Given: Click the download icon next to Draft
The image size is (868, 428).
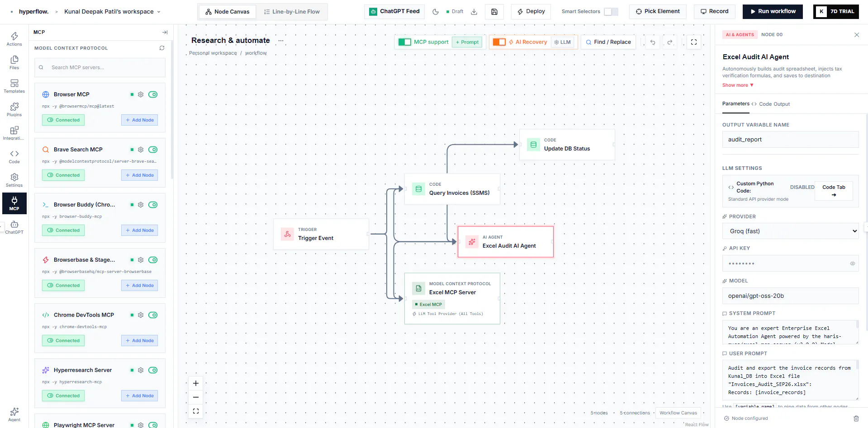Looking at the screenshot, I should click(474, 12).
